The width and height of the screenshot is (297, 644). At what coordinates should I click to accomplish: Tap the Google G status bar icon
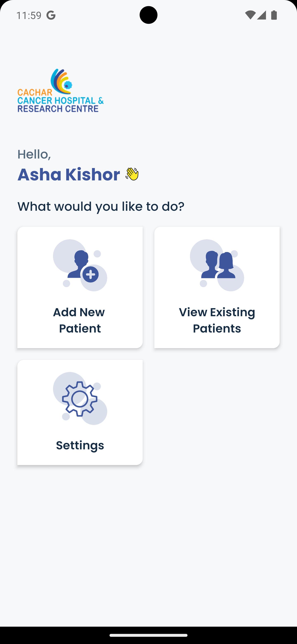pos(51,15)
